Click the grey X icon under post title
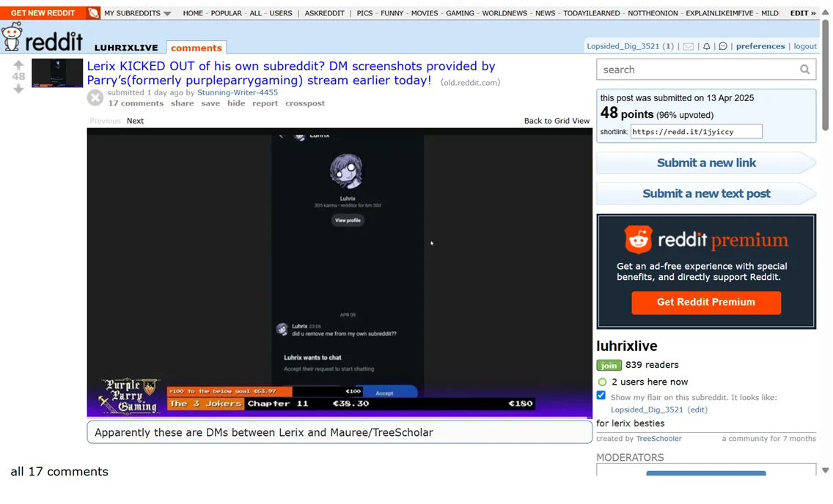The image size is (833, 504). 95,97
